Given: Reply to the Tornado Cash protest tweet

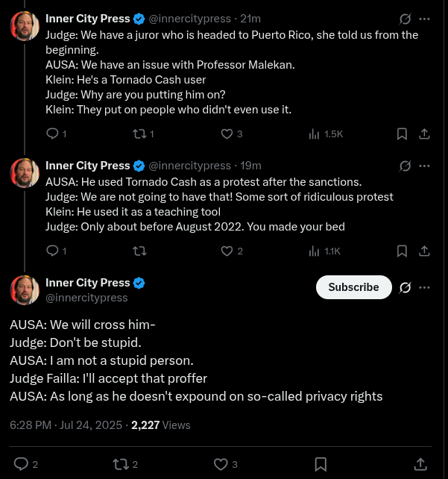Looking at the screenshot, I should (x=53, y=251).
